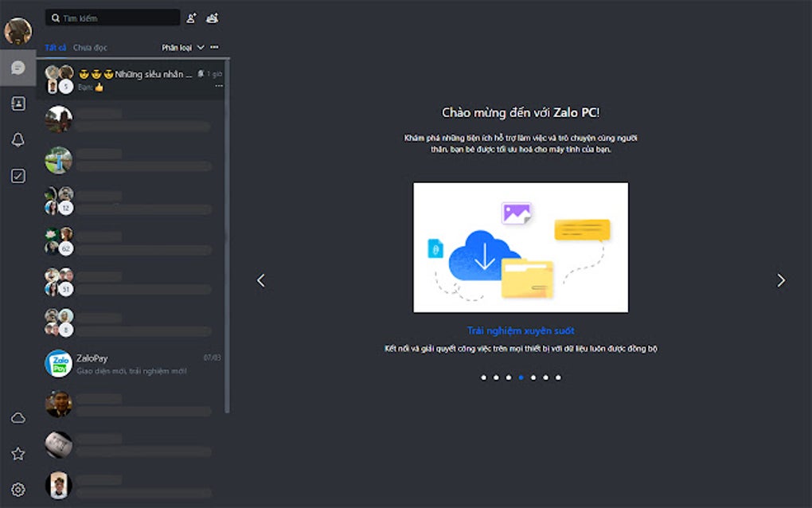This screenshot has height=508, width=812.
Task: Open the Settings gear icon
Action: 18,489
